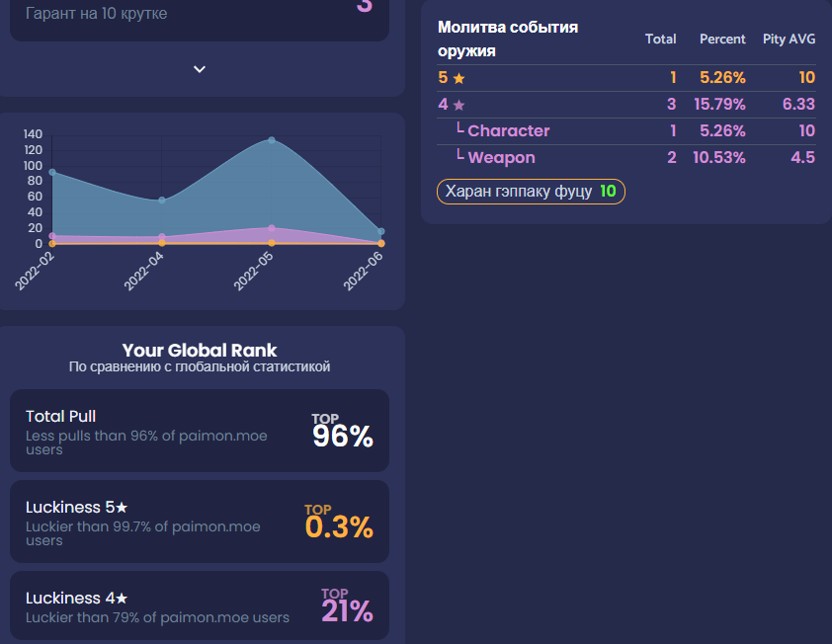832x644 pixels.
Task: Click the Percent column header
Action: click(722, 40)
